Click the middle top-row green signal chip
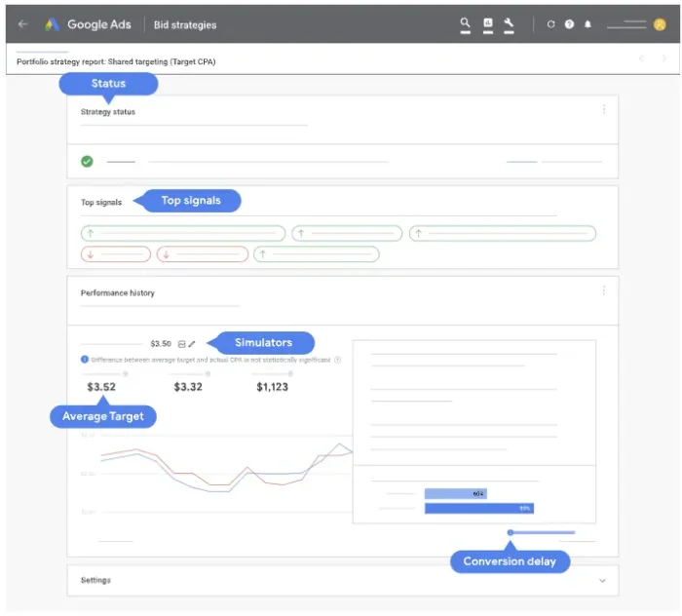682x616 pixels. coord(347,233)
